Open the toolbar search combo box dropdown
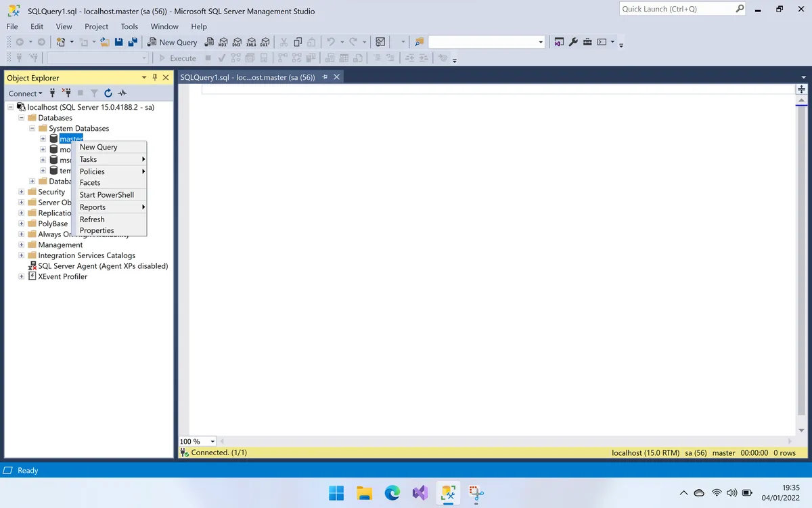The width and height of the screenshot is (812, 508). pyautogui.click(x=541, y=42)
